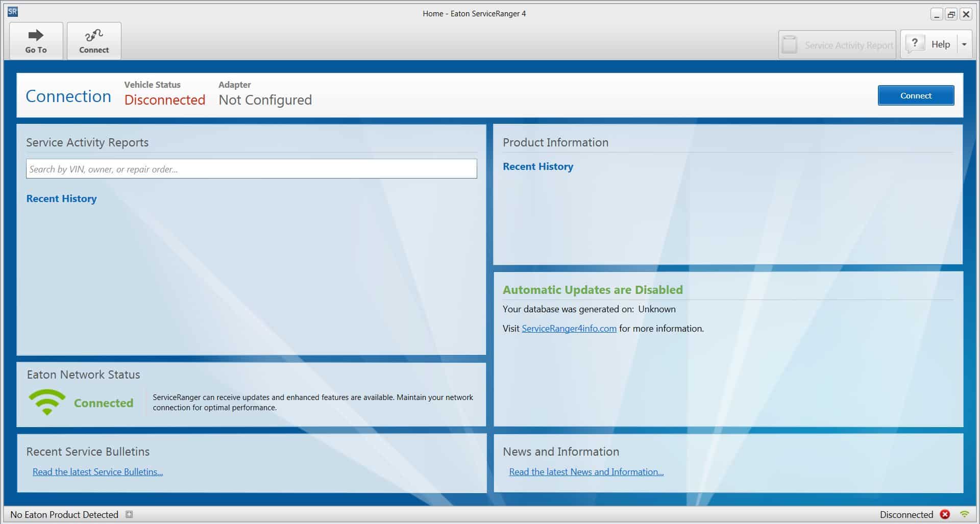Viewport: 980px width, 524px height.
Task: Read the latest News and Information link
Action: coord(586,472)
